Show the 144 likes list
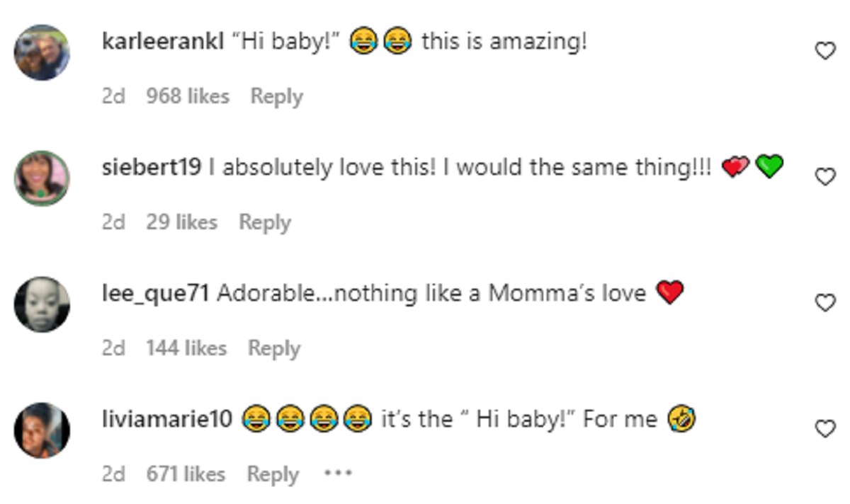The width and height of the screenshot is (850, 504). coord(186,348)
